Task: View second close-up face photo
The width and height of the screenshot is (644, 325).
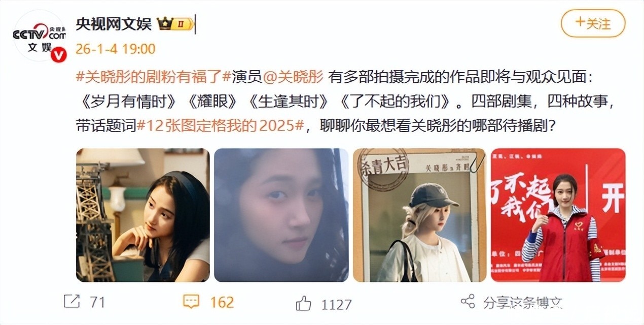Action: tap(281, 215)
